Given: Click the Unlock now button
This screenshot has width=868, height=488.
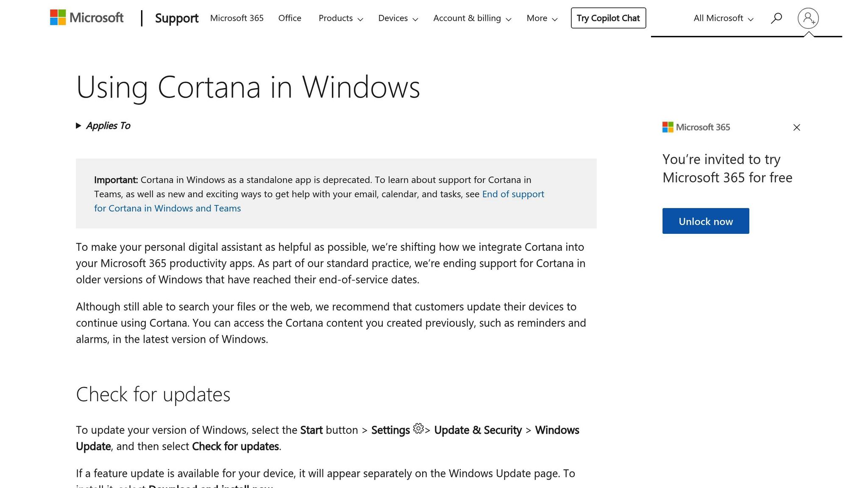Looking at the screenshot, I should pyautogui.click(x=706, y=221).
